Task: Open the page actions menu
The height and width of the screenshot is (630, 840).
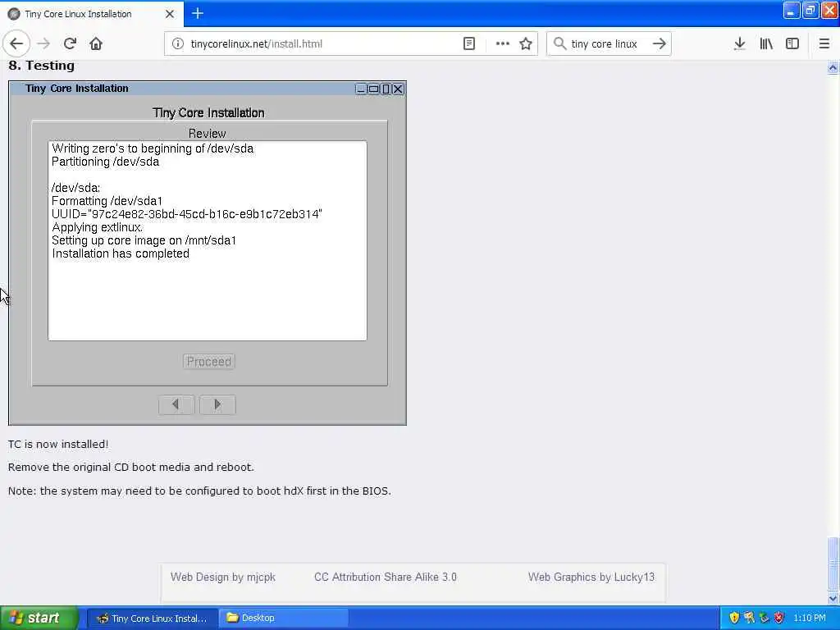Action: click(x=503, y=43)
